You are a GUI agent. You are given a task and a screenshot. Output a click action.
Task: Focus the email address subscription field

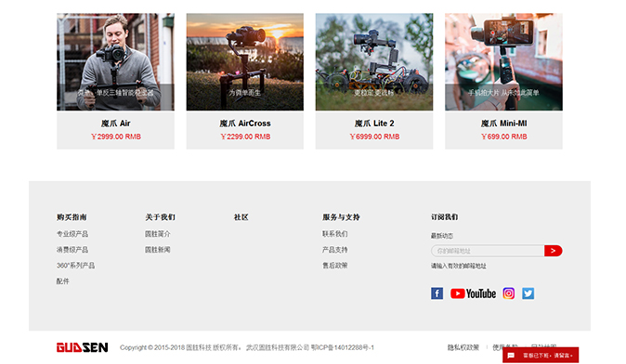click(x=488, y=251)
